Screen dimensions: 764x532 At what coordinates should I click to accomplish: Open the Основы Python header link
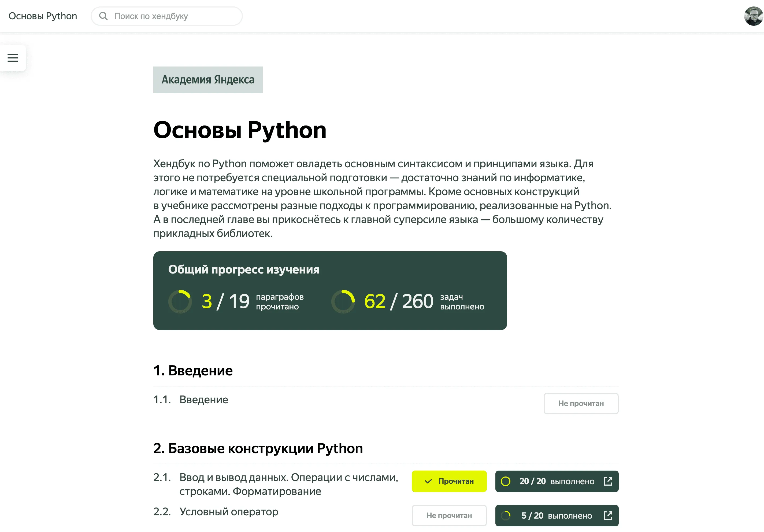43,16
